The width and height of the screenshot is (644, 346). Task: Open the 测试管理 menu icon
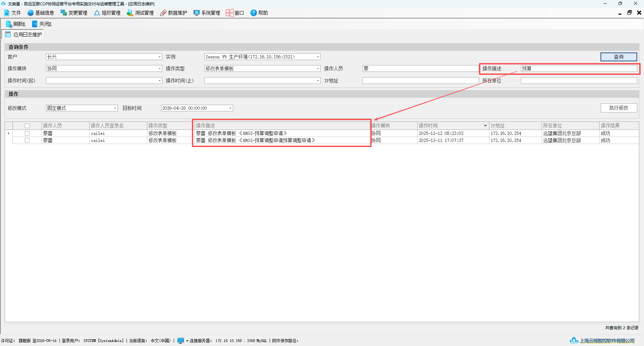[x=130, y=13]
